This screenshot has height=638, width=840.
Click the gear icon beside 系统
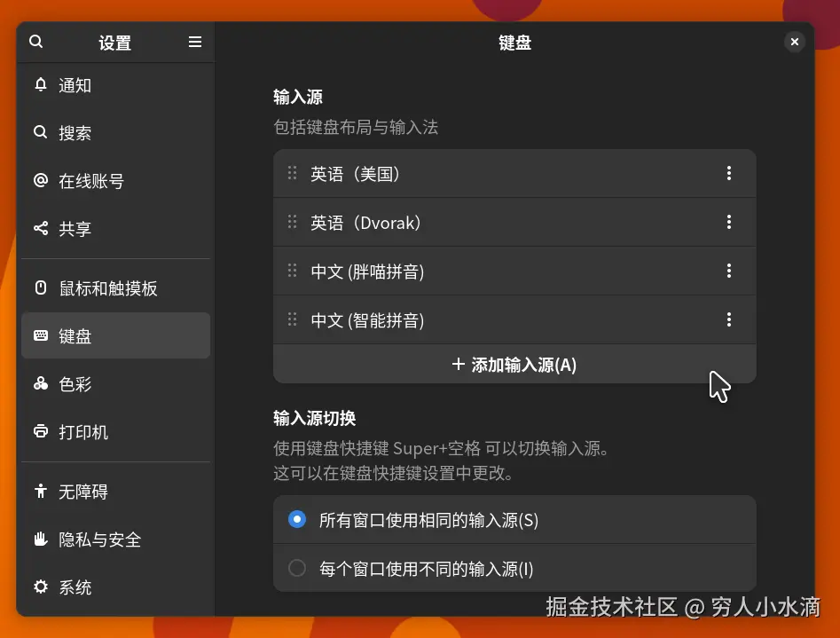[x=41, y=587]
